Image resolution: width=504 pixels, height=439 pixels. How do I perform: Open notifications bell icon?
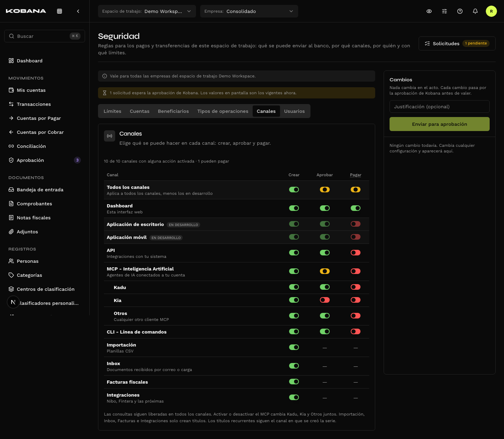point(475,11)
